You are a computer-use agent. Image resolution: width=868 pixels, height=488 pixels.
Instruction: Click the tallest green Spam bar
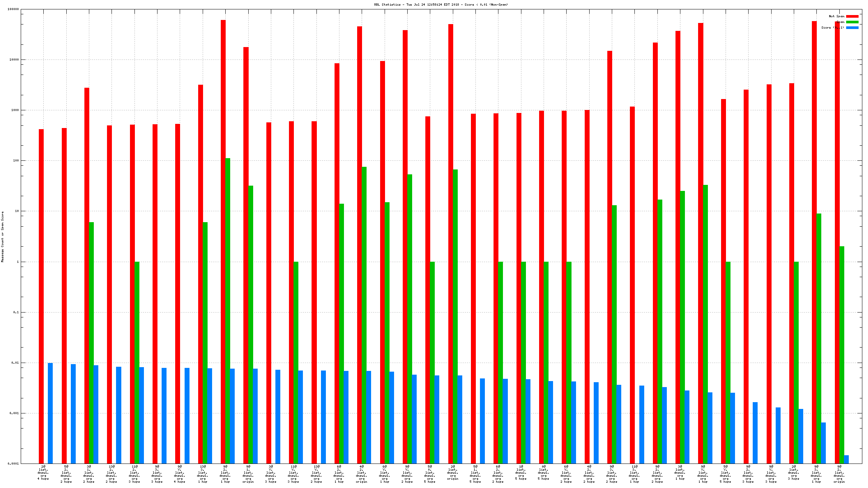click(228, 311)
